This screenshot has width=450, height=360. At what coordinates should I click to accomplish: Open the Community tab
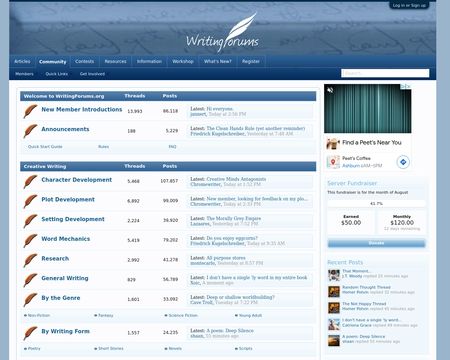click(52, 62)
